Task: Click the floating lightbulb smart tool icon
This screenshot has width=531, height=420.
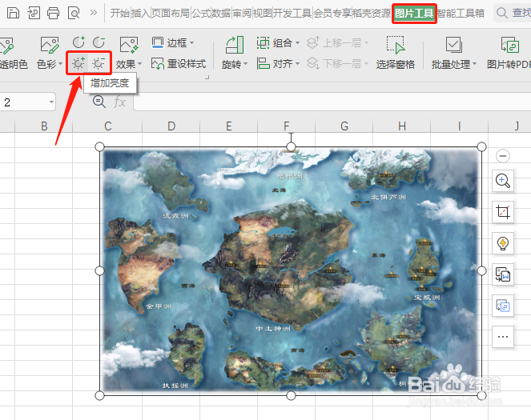Action: click(x=503, y=243)
